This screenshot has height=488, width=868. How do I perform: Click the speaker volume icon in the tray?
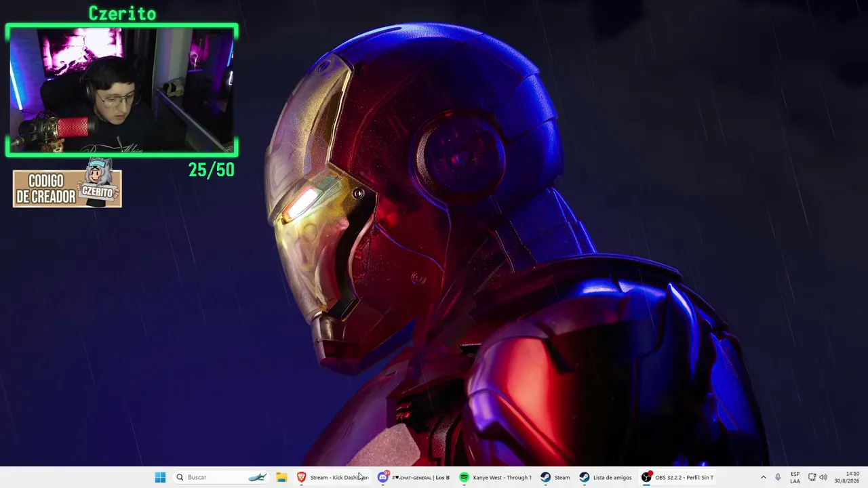point(823,477)
